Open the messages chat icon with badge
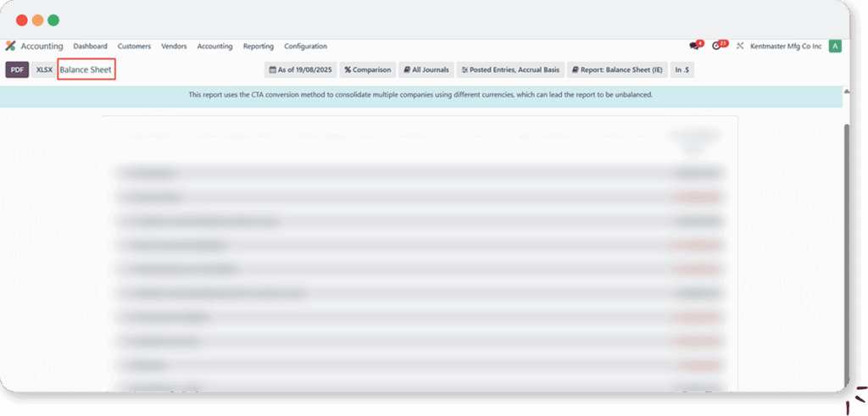Screen dimensions: 868x416 (x=695, y=46)
